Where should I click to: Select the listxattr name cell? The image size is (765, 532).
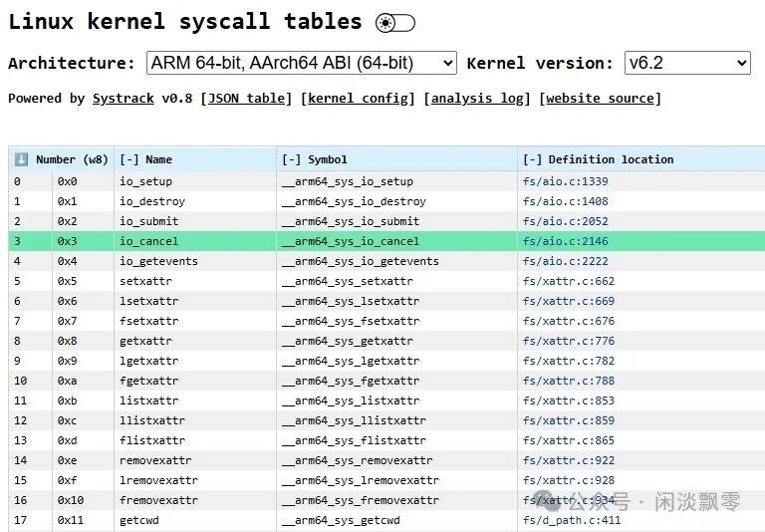[x=195, y=400]
